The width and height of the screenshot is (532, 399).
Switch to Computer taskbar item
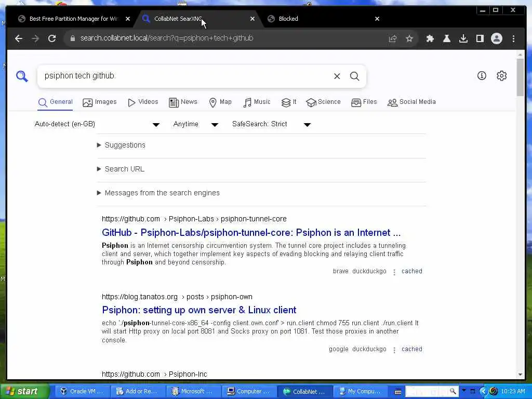click(249, 392)
